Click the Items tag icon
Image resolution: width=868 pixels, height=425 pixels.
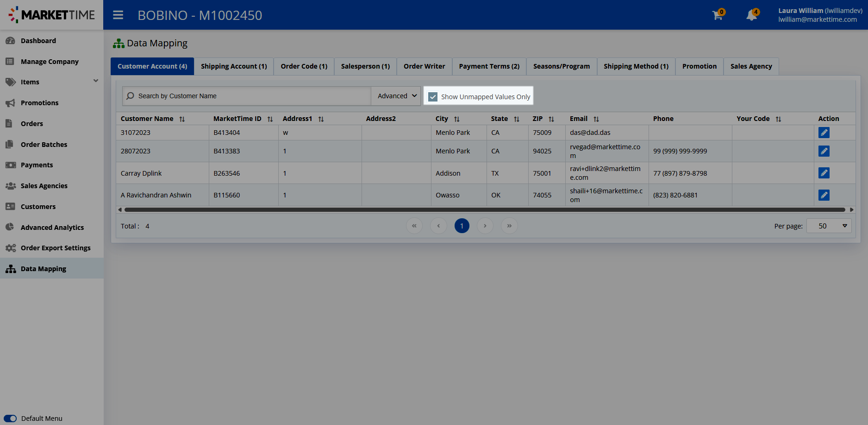(x=10, y=82)
